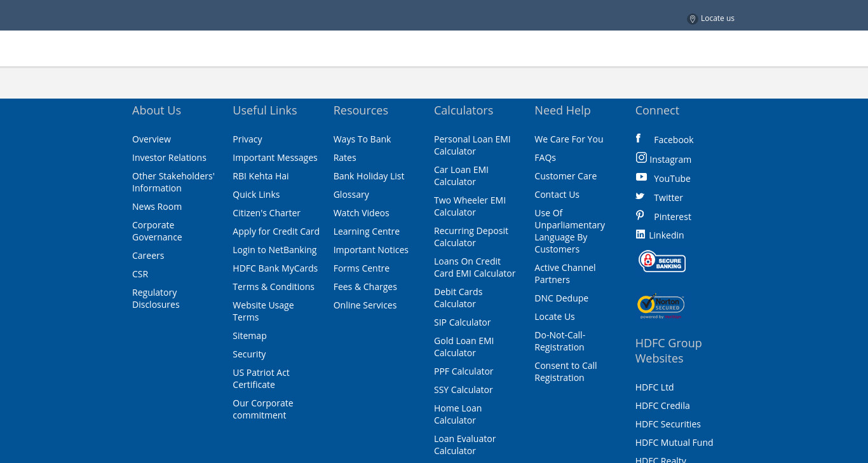Open RBI Kehta Hai link

261,176
